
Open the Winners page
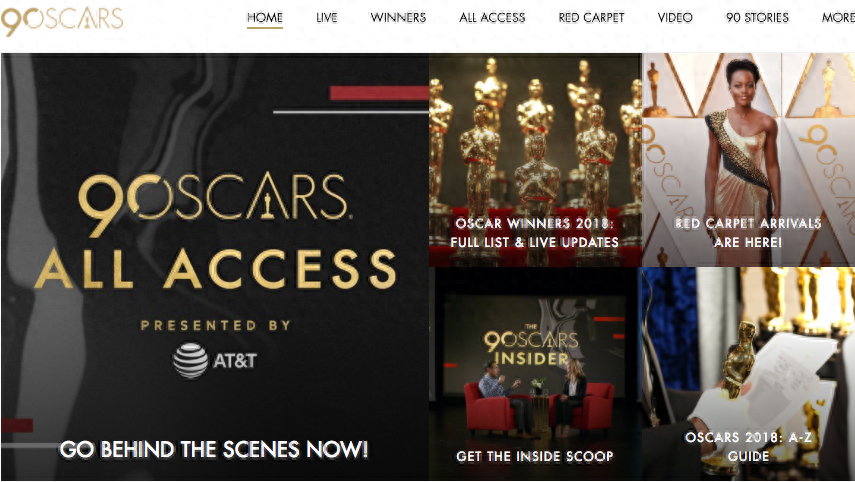point(398,18)
